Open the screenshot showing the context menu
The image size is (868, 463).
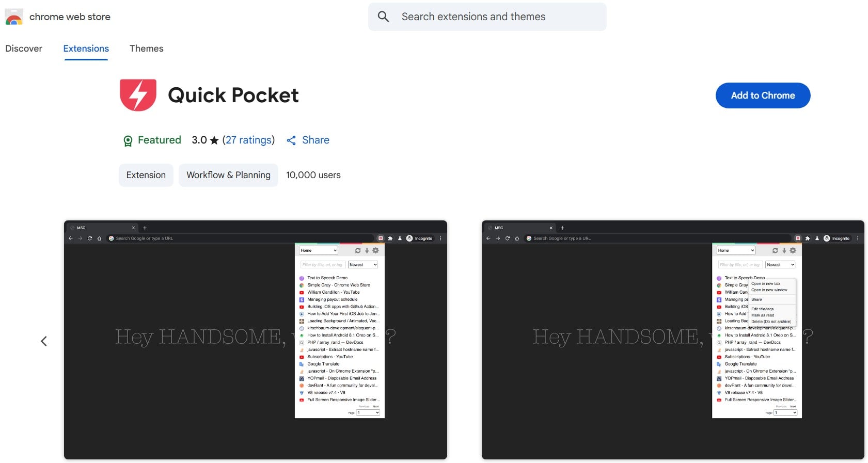coord(673,340)
